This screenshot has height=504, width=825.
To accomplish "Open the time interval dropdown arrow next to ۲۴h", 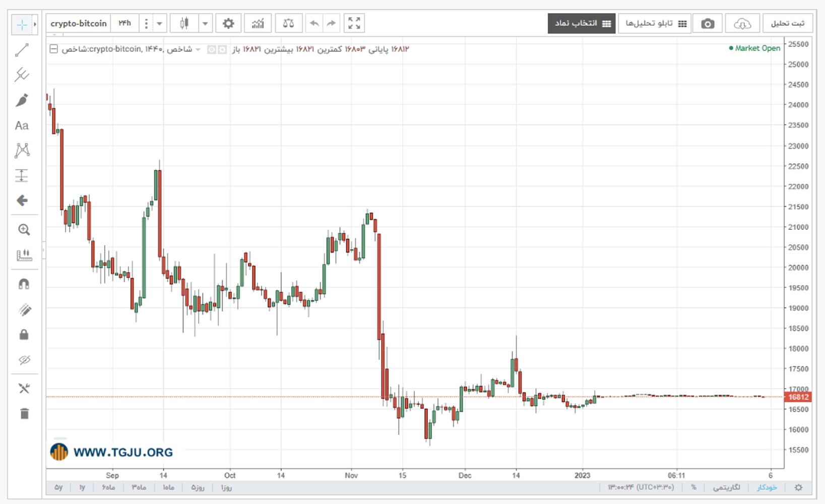I will pos(159,23).
